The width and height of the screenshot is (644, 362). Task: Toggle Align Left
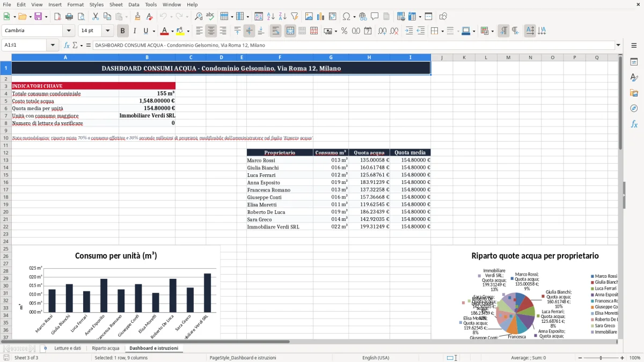coord(200,31)
